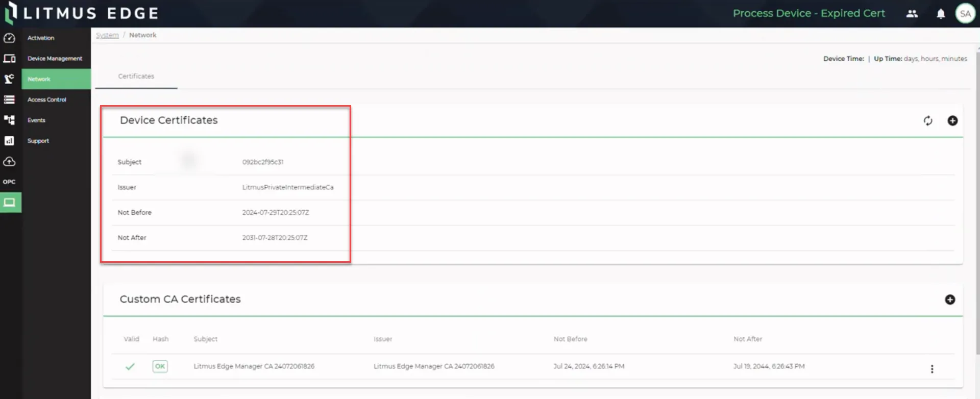The height and width of the screenshot is (399, 980).
Task: Click the Process Device - Expired Cert label
Action: 809,13
